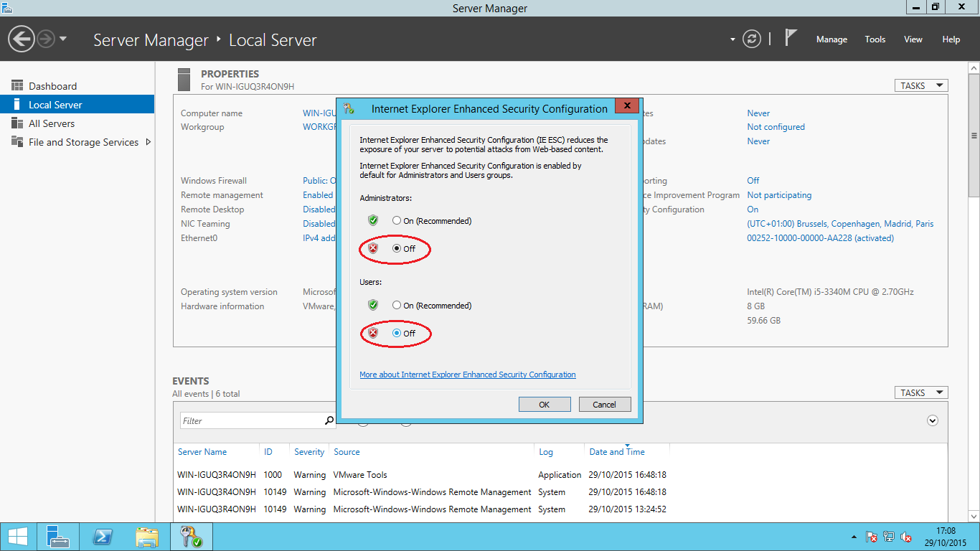Open the Notifications flag icon
Image resolution: width=980 pixels, height=551 pixels.
point(791,38)
